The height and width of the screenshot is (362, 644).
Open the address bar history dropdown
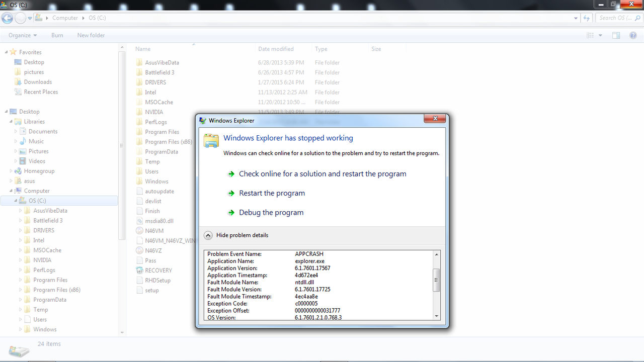coord(576,18)
